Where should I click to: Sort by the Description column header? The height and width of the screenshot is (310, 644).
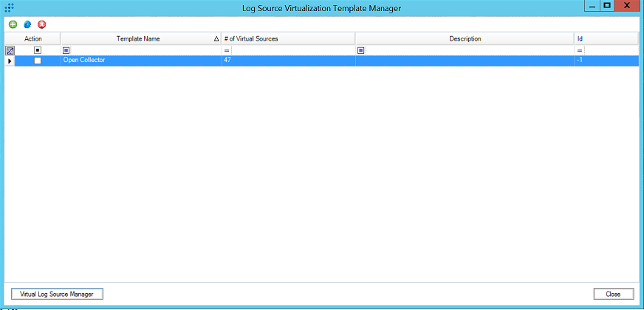click(x=465, y=39)
